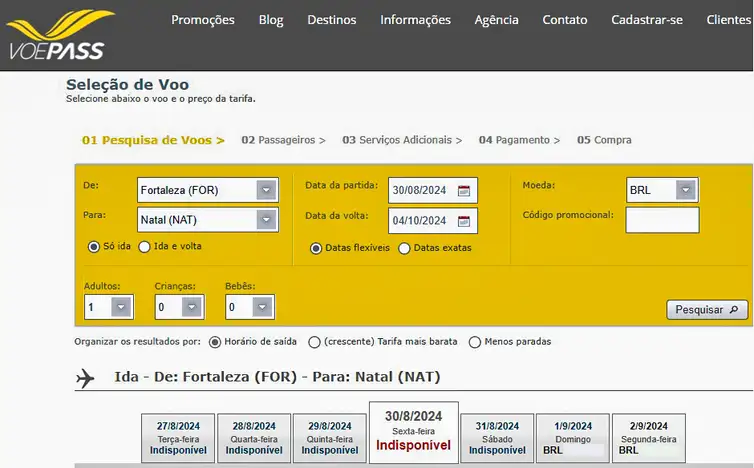Open the return date calendar icon
The width and height of the screenshot is (754, 468).
click(464, 221)
